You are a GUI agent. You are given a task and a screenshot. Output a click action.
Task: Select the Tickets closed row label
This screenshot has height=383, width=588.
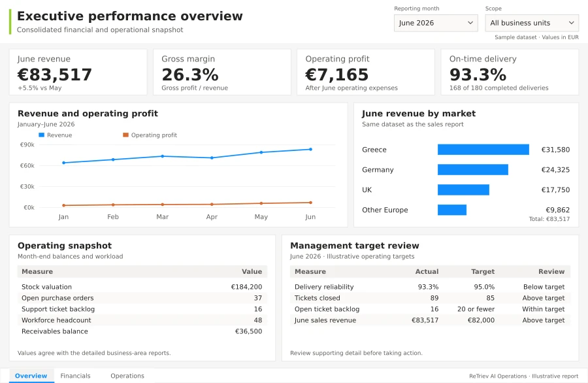[x=318, y=298]
